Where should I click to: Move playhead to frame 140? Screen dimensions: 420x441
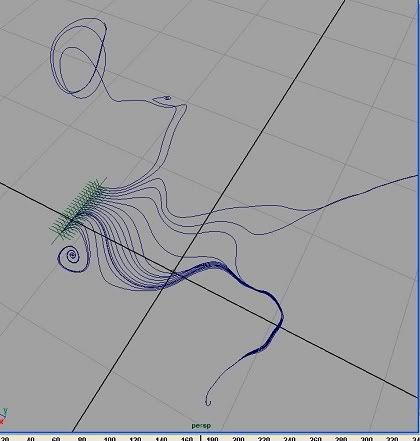161,439
